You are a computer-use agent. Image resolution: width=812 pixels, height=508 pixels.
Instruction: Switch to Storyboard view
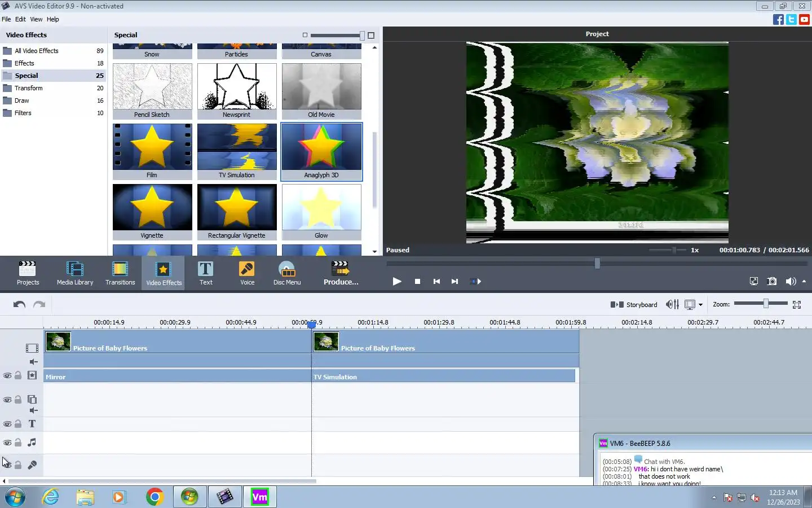[x=634, y=304]
